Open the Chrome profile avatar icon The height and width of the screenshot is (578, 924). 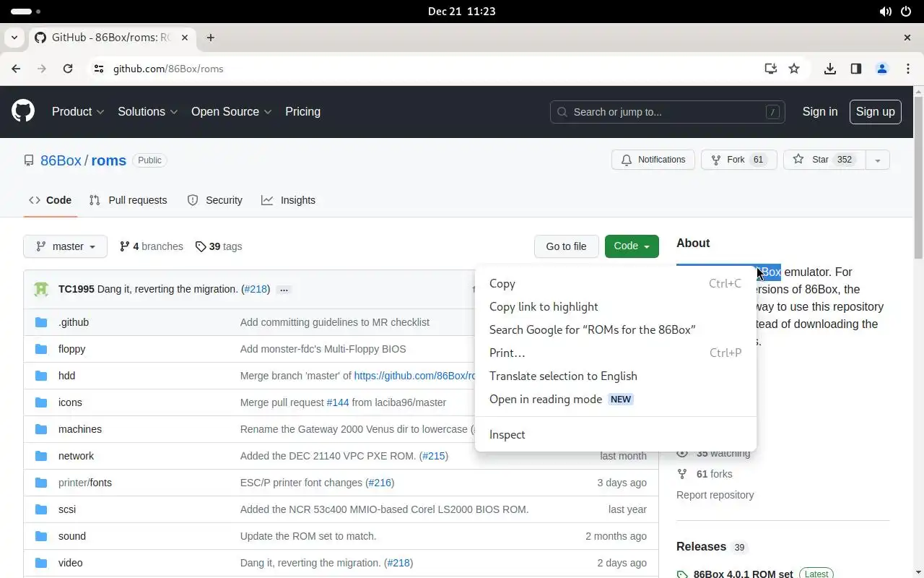(x=882, y=69)
